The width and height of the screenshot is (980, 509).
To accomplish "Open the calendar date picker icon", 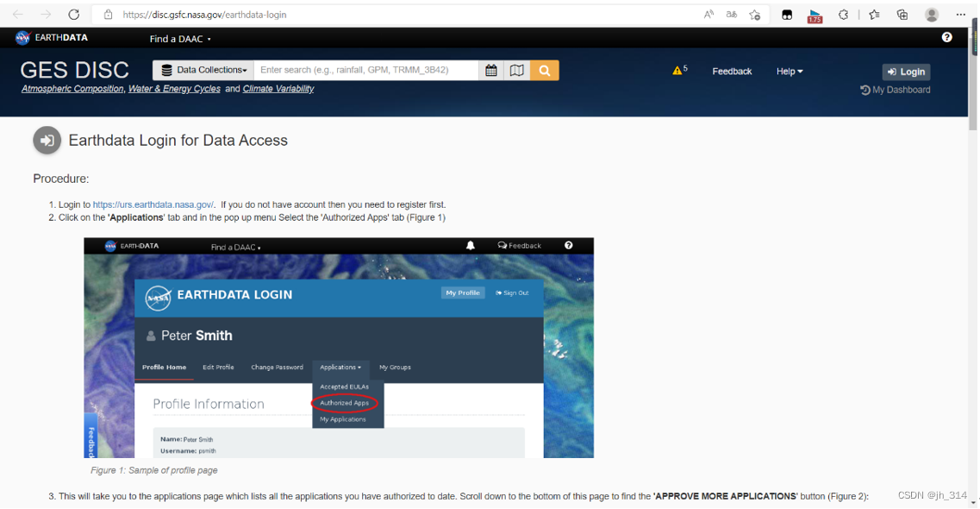I will 491,70.
